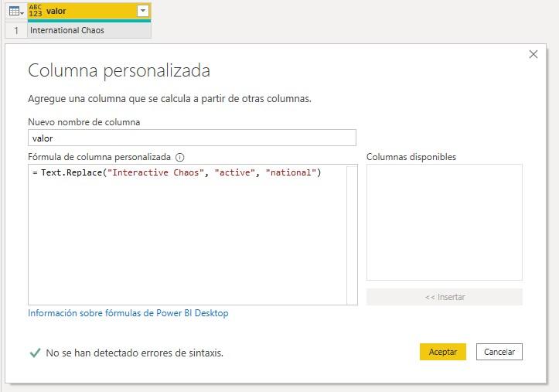Click the ABC123 data type icon
The width and height of the screenshot is (559, 392).
click(36, 11)
